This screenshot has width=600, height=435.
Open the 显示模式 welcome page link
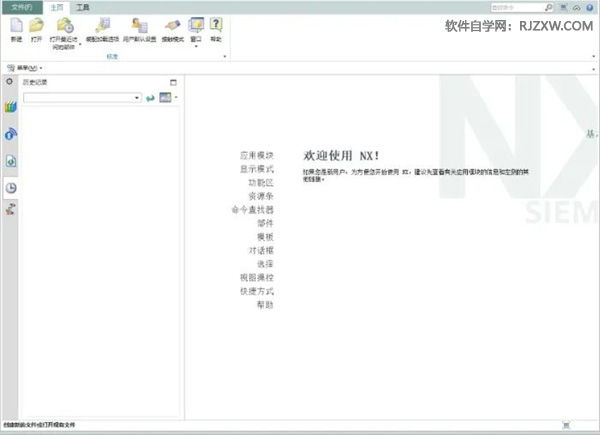point(256,169)
